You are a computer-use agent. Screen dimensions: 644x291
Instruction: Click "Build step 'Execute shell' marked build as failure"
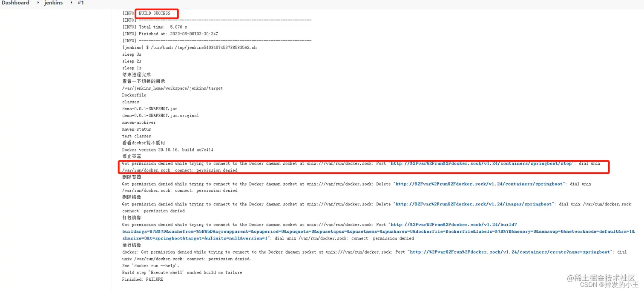[x=182, y=272]
